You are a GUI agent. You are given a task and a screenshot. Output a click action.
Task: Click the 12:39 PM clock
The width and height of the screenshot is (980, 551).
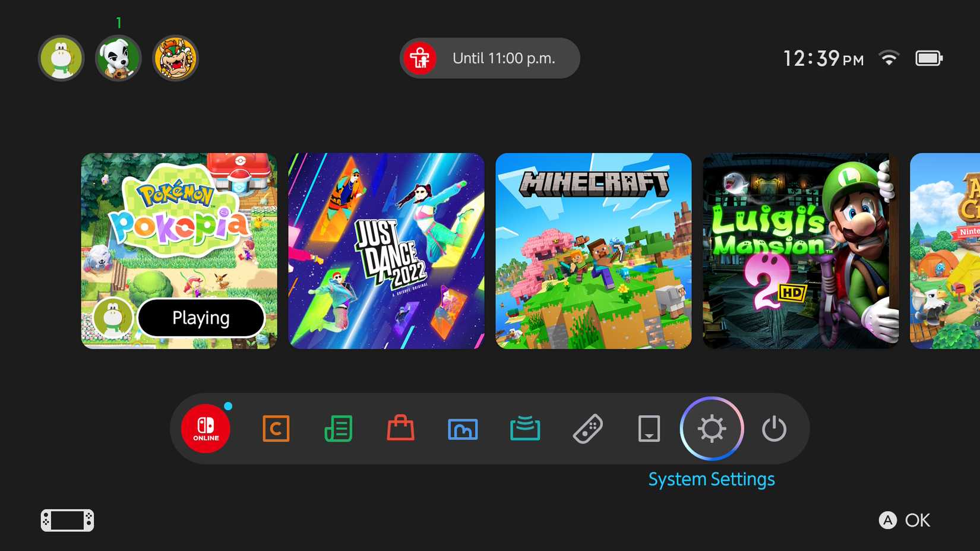823,58
